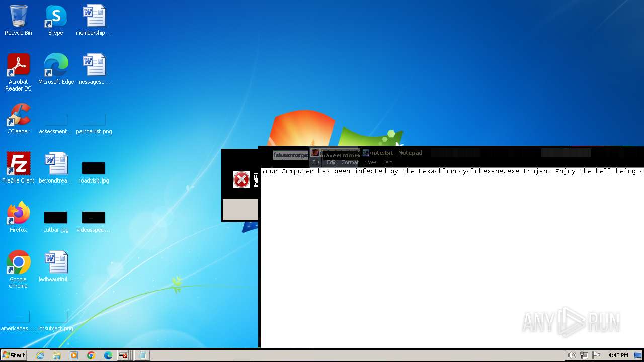Viewport: 644px width, 362px height.
Task: Open the network icon in system tray
Action: tap(584, 355)
